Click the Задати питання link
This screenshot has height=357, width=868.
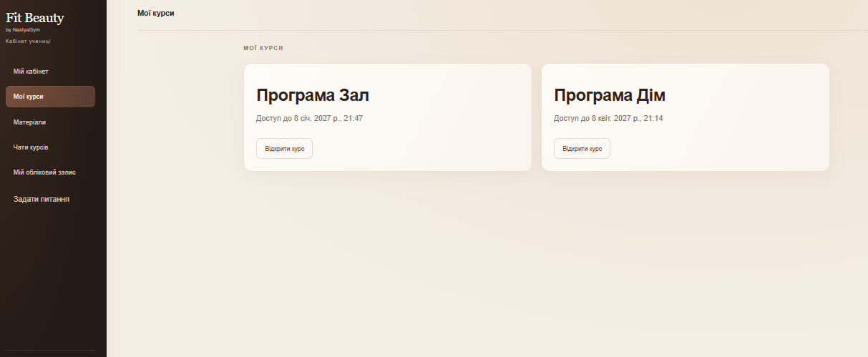coord(42,199)
